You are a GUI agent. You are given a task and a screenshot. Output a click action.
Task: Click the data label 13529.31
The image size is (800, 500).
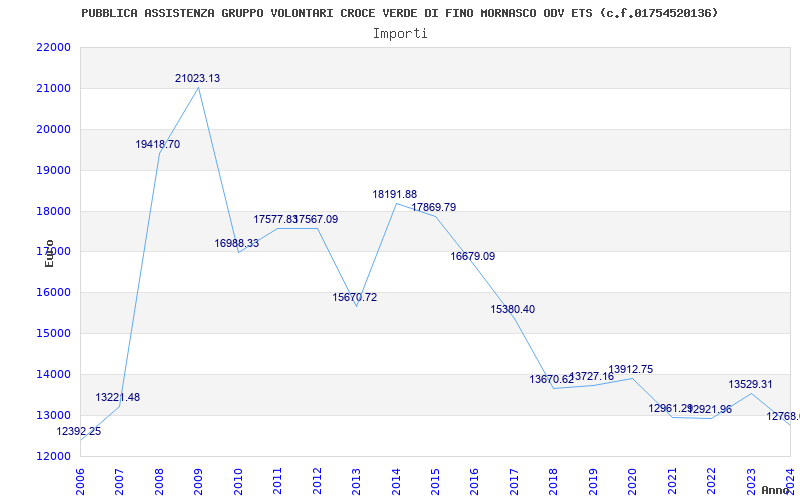coord(750,384)
